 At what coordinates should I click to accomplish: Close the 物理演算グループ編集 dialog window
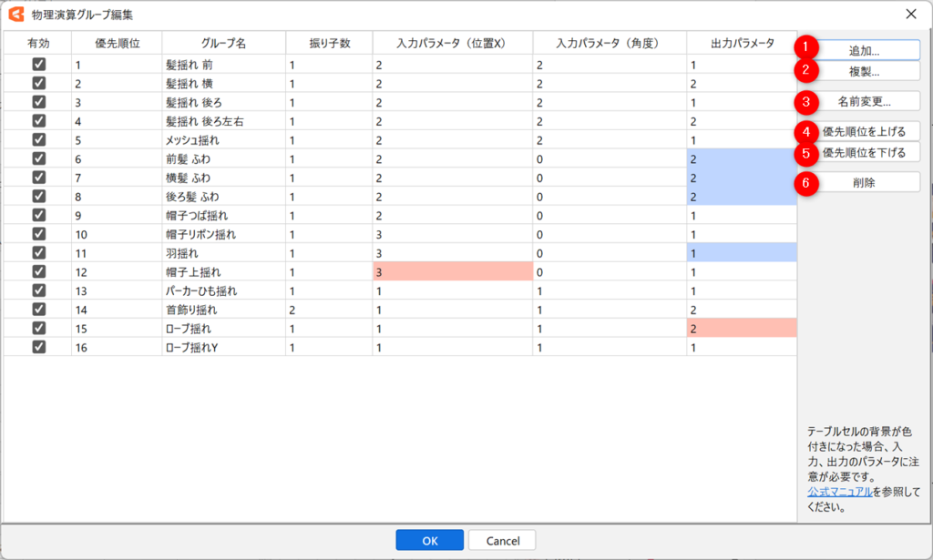[x=911, y=14]
